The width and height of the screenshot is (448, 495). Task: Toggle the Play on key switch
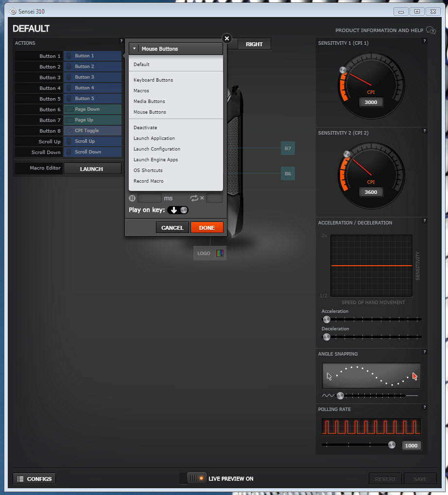click(x=178, y=210)
